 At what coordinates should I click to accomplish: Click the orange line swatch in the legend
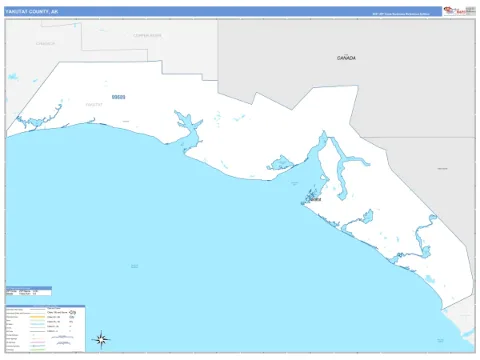[x=37, y=317]
